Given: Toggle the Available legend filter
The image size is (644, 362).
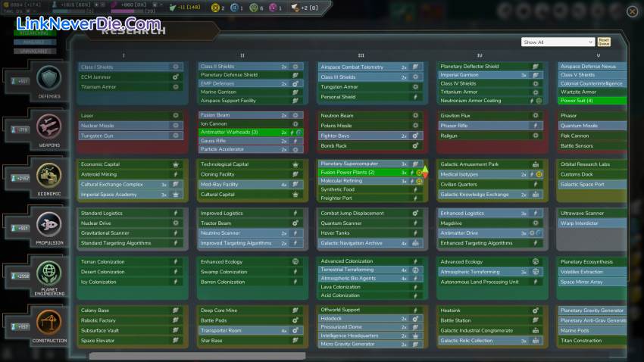Looking at the screenshot, I should 33,42.
